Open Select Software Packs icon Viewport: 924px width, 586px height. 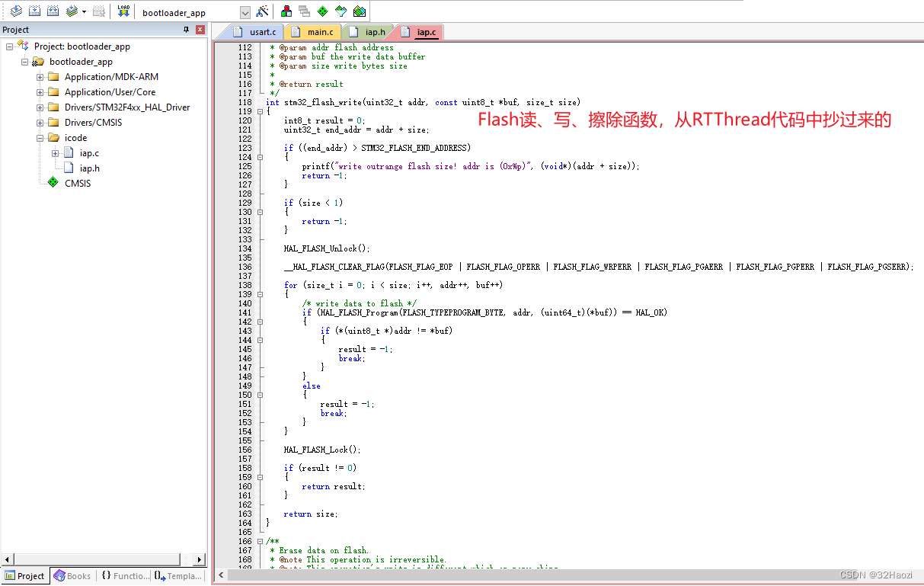341,11
